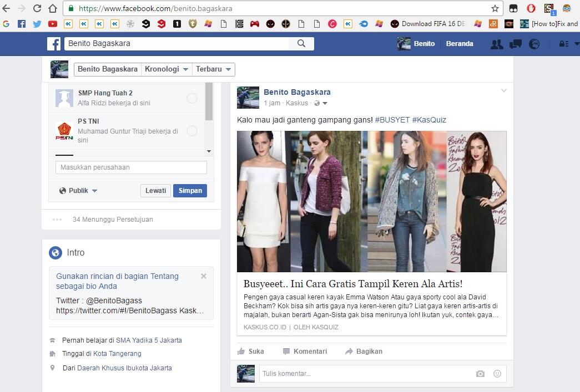Click the Facebook logo in blue header
Image resolution: width=580 pixels, height=392 pixels.
click(54, 44)
